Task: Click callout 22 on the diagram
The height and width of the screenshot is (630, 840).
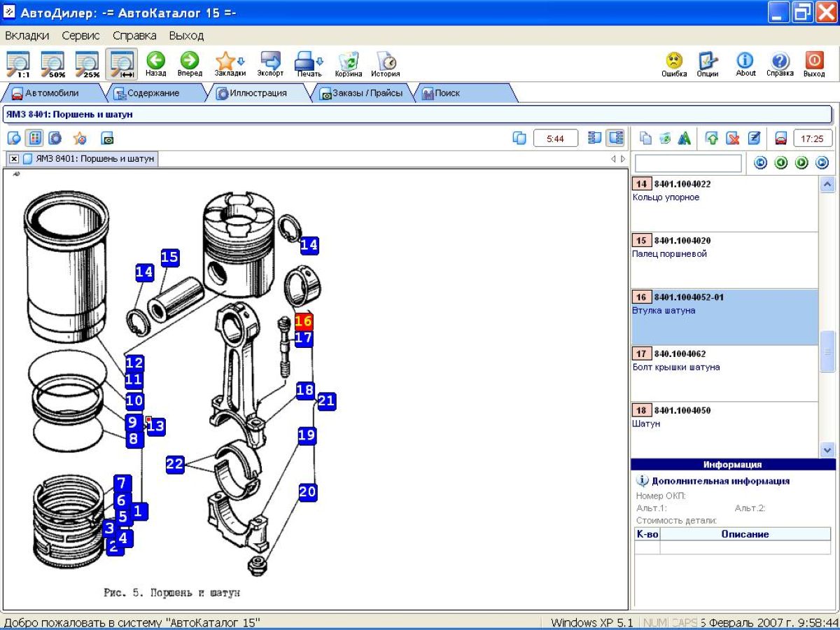Action: click(x=175, y=464)
